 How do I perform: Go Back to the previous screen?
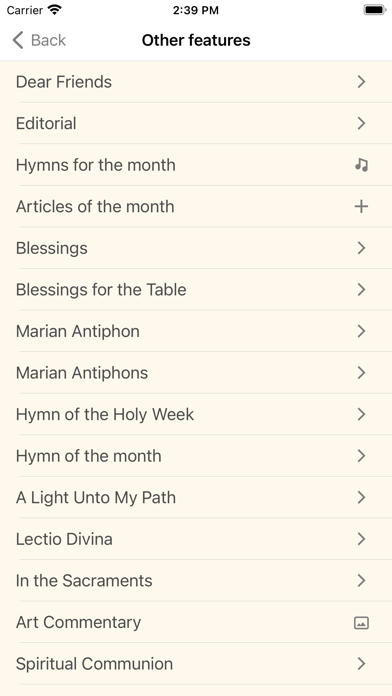(39, 40)
